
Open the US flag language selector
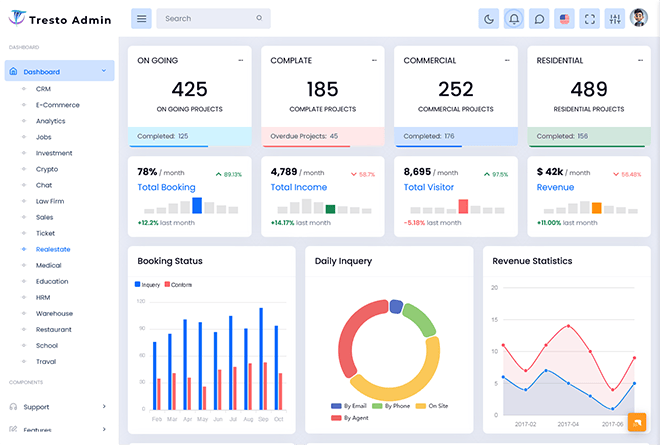click(x=565, y=18)
